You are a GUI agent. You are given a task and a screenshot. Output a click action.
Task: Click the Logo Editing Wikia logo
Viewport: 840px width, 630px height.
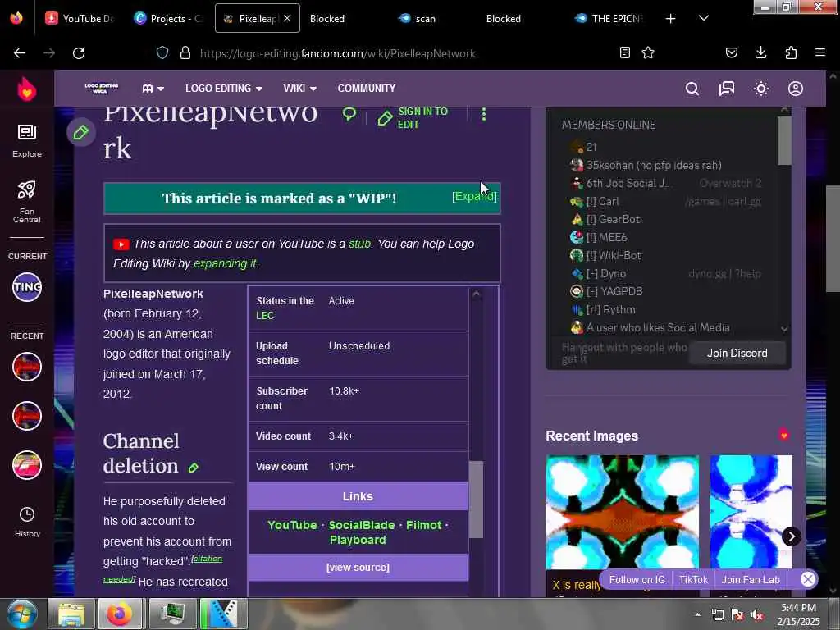coord(101,89)
